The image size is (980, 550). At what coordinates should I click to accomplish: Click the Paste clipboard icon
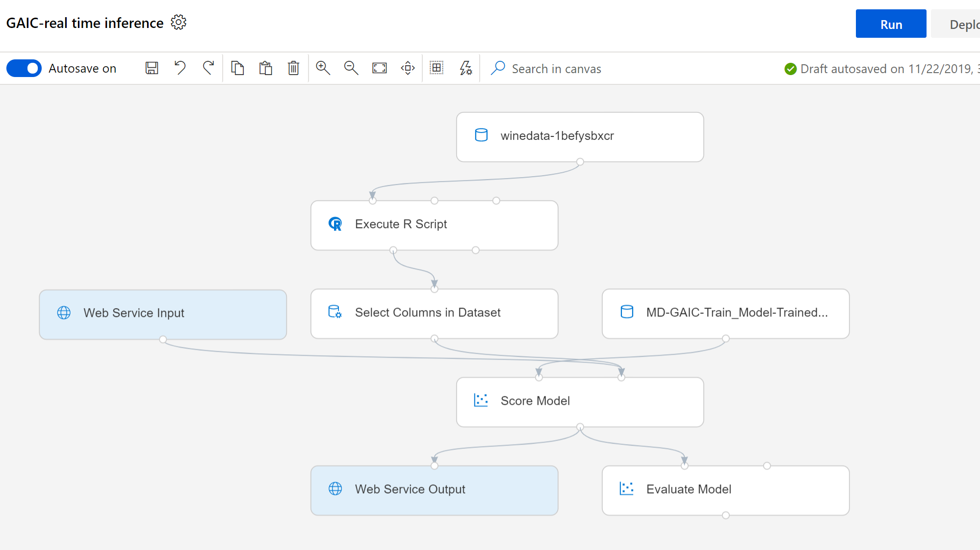coord(265,68)
